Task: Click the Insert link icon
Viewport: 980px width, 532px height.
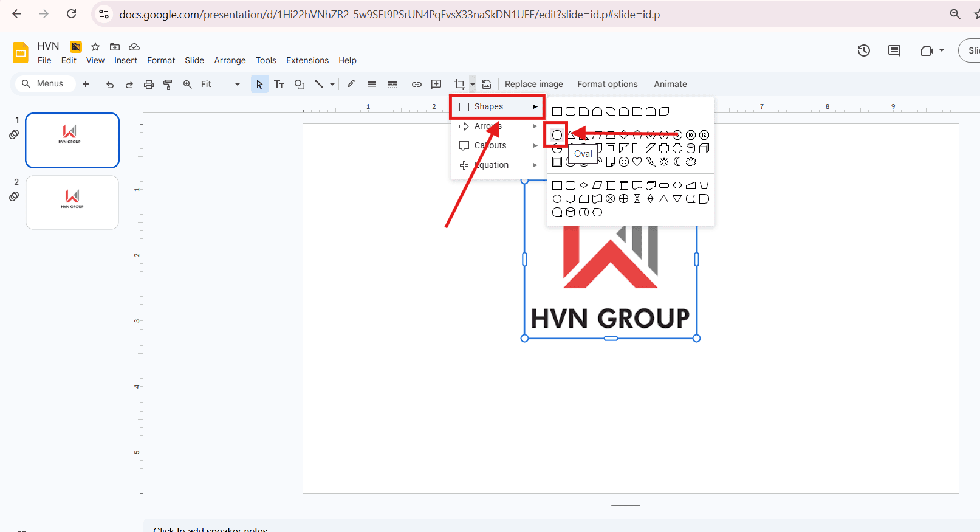Action: click(417, 85)
